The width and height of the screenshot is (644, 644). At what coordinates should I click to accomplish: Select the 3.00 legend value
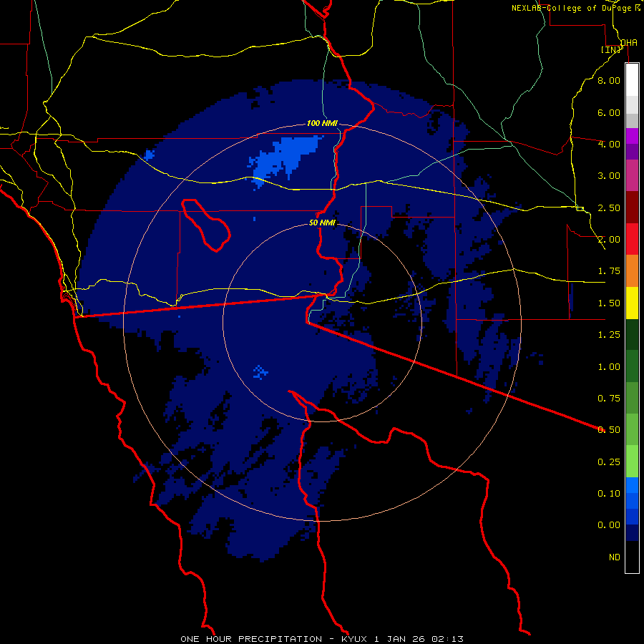coord(609,176)
